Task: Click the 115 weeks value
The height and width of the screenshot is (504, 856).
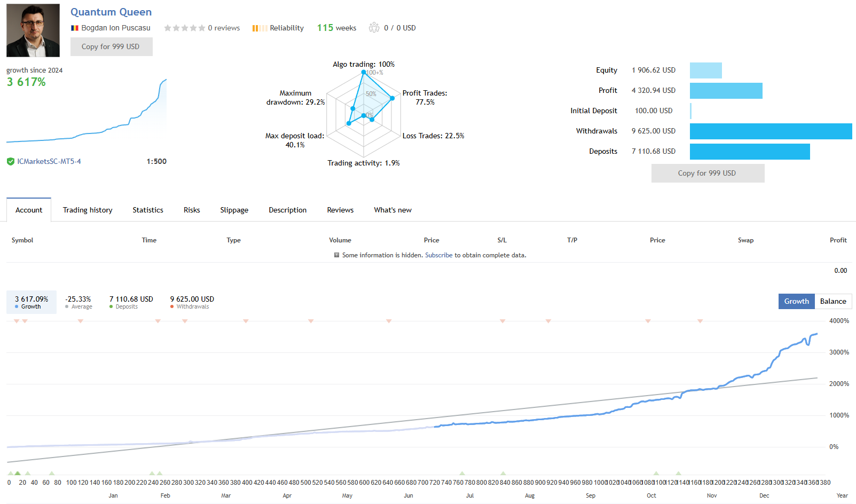Action: coord(336,28)
